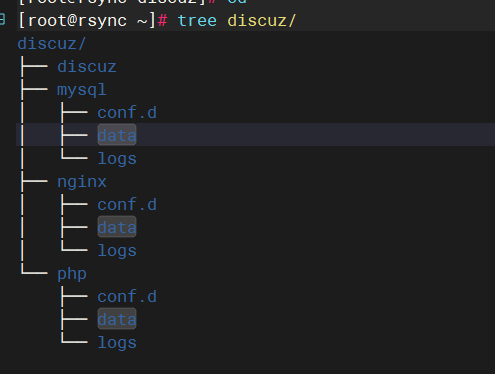Click the '[root@rsync ~]' prompt text
The width and height of the screenshot is (495, 374).
click(x=87, y=21)
